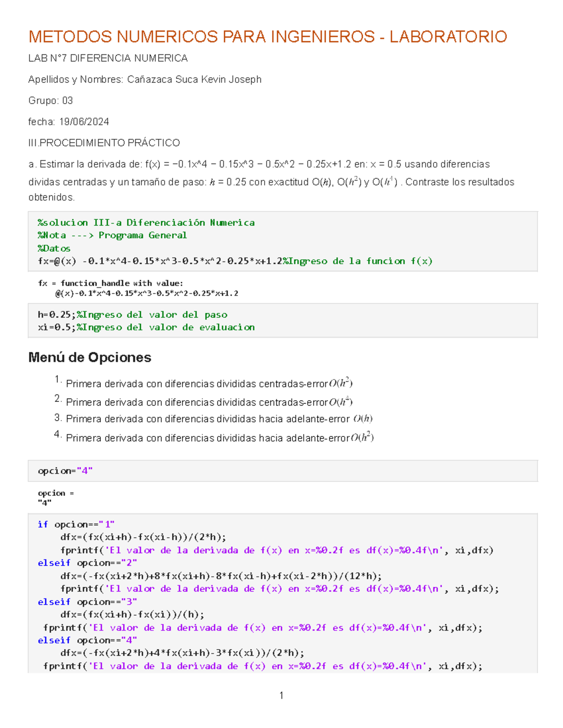
Task: Click the opcion="4" code cell
Action: coord(65,471)
